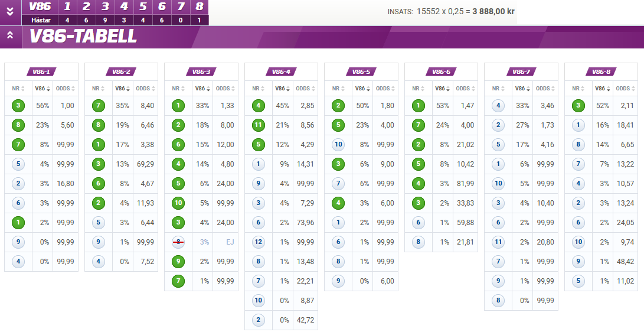Open race 3 tab in V86 header
The image size is (644, 332).
point(105,6)
